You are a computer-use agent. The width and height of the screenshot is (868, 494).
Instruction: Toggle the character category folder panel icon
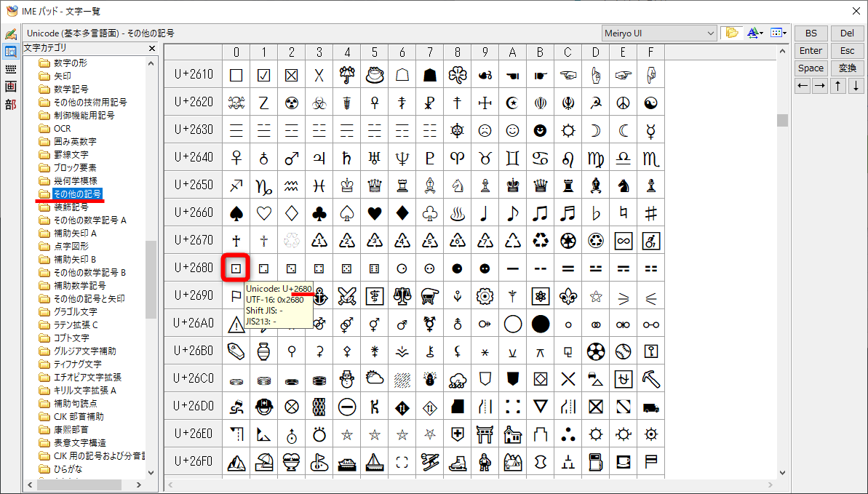[x=730, y=32]
